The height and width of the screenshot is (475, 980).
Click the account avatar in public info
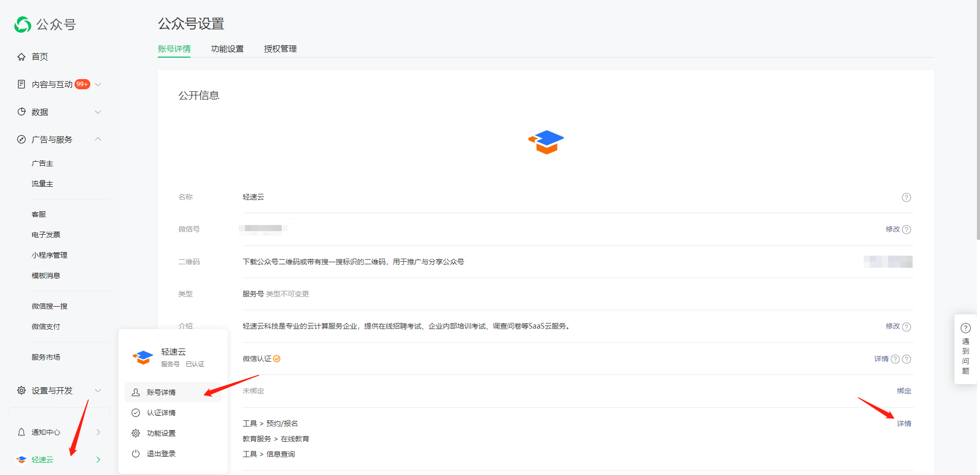point(546,142)
